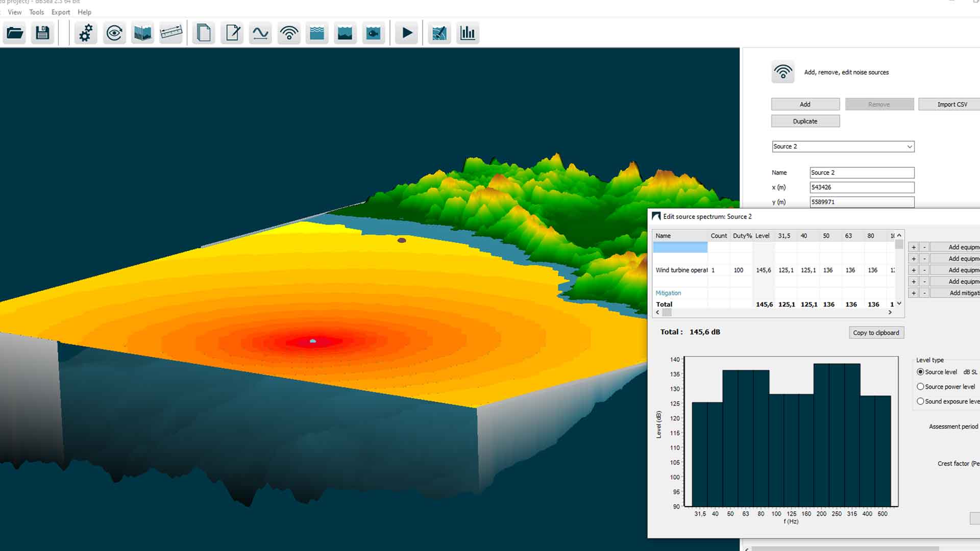This screenshot has width=980, height=551.
Task: Select the noise sources wifi toolbar icon
Action: pos(289,33)
